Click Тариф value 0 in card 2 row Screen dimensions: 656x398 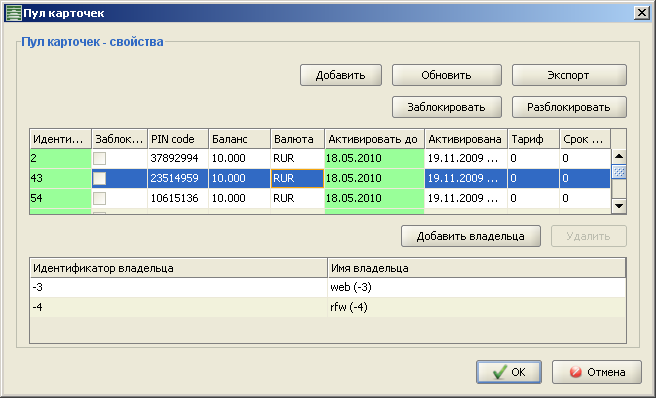(x=533, y=159)
